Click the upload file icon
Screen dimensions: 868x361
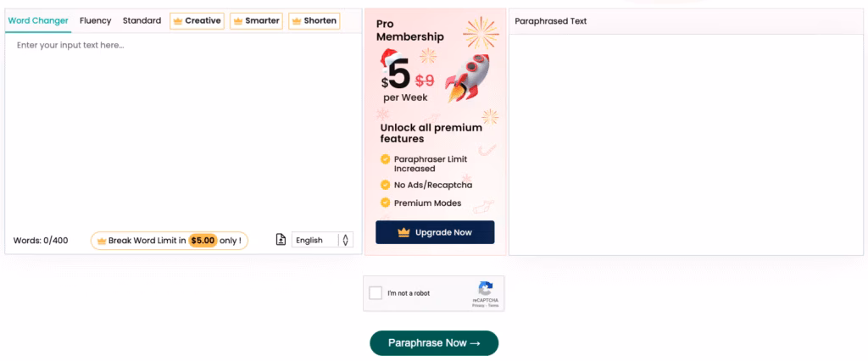[x=281, y=240]
